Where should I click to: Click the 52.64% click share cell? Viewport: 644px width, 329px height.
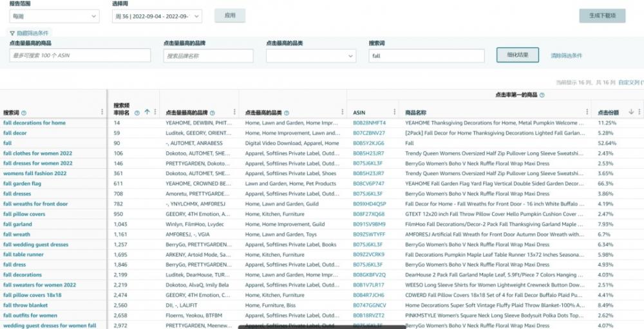(x=607, y=144)
